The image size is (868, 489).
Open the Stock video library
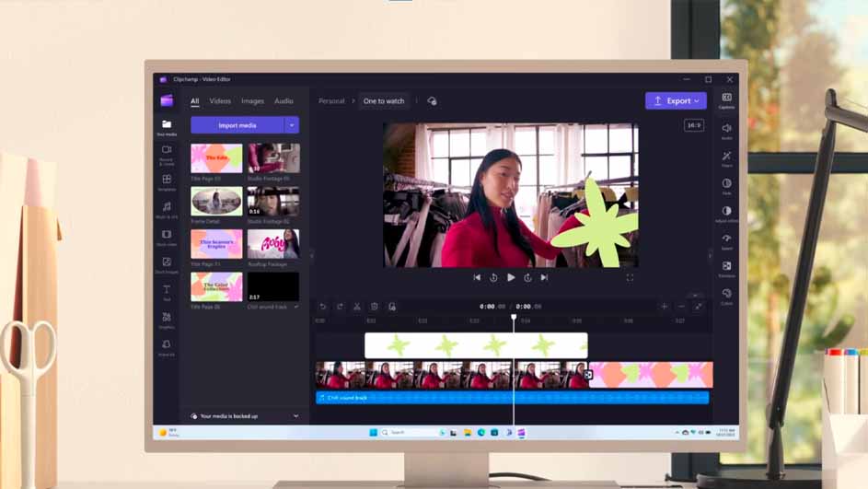click(167, 238)
